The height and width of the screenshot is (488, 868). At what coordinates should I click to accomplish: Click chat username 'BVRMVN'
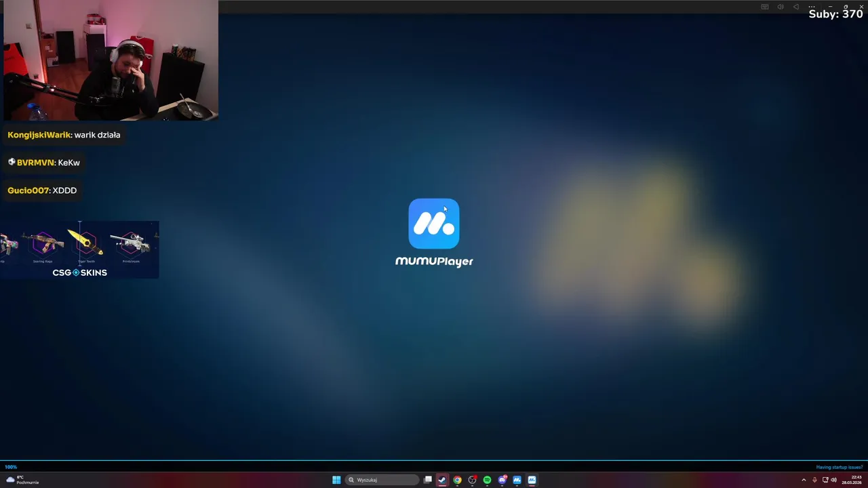[x=35, y=163]
